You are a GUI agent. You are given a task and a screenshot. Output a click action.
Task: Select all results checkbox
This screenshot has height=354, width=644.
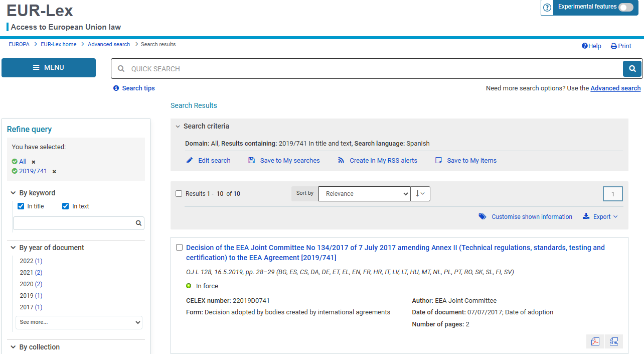point(179,194)
